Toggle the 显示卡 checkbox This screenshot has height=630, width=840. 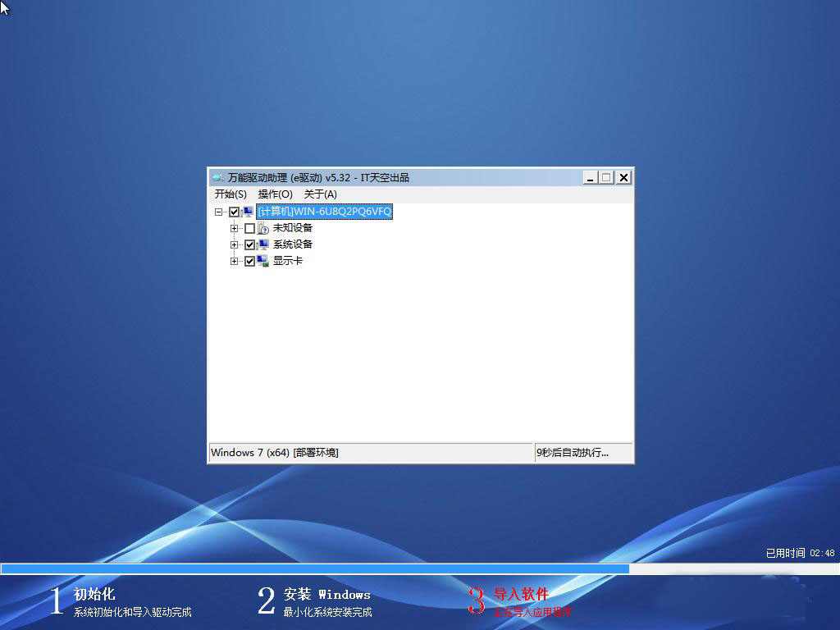250,261
